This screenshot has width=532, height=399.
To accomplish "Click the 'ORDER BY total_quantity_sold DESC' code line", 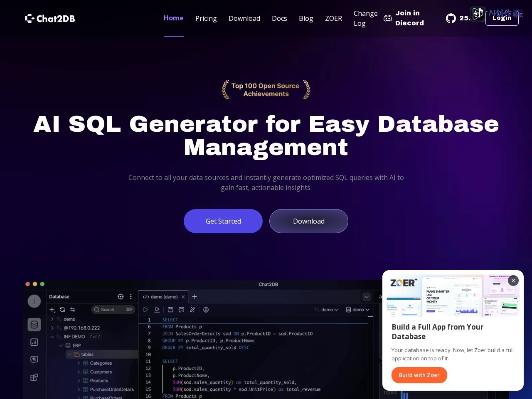I will [x=206, y=347].
